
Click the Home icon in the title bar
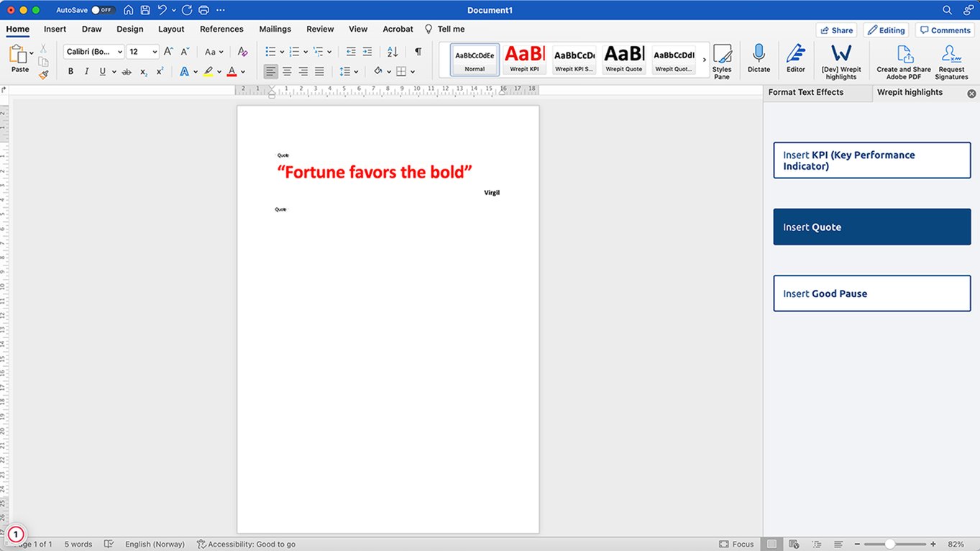click(129, 10)
